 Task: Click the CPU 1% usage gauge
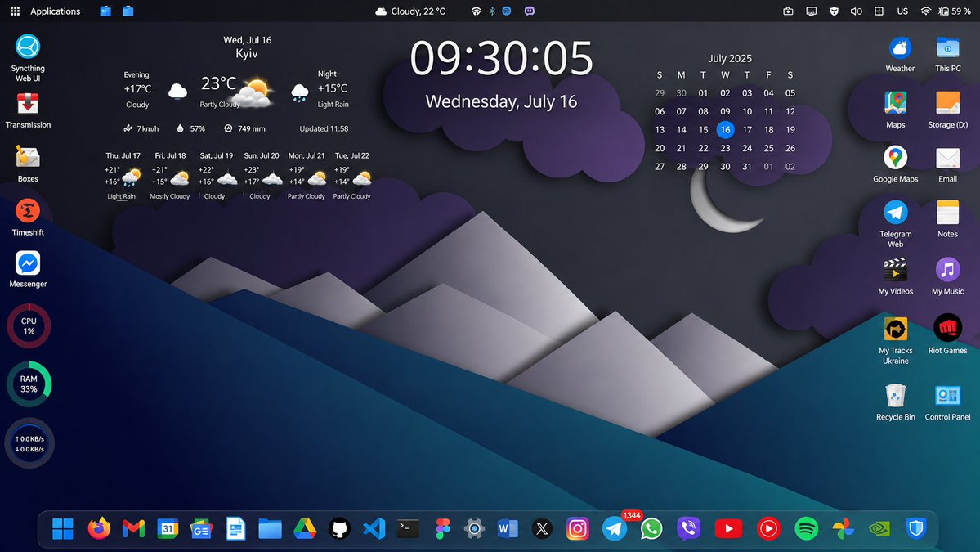pyautogui.click(x=29, y=325)
